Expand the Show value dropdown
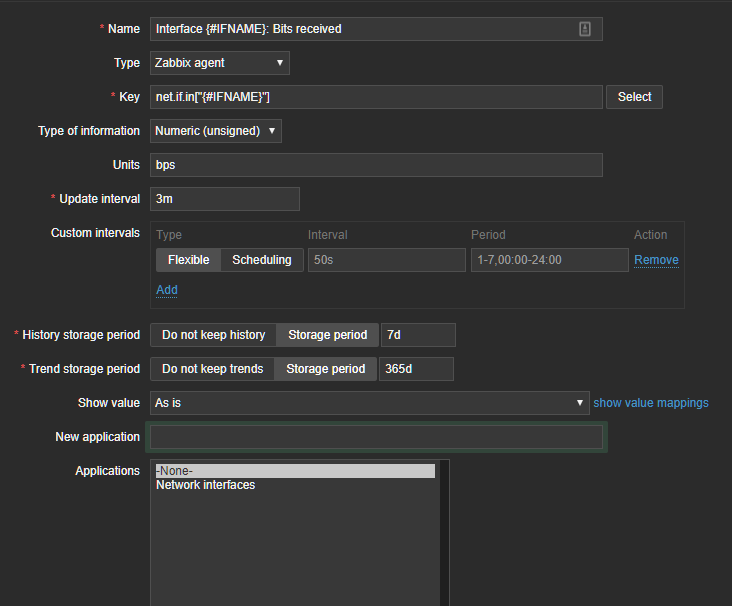The width and height of the screenshot is (732, 606). click(x=368, y=403)
